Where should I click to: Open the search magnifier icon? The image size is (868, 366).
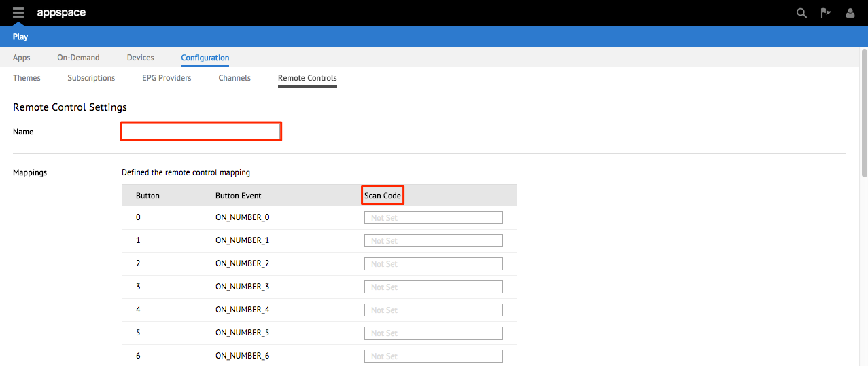(801, 13)
